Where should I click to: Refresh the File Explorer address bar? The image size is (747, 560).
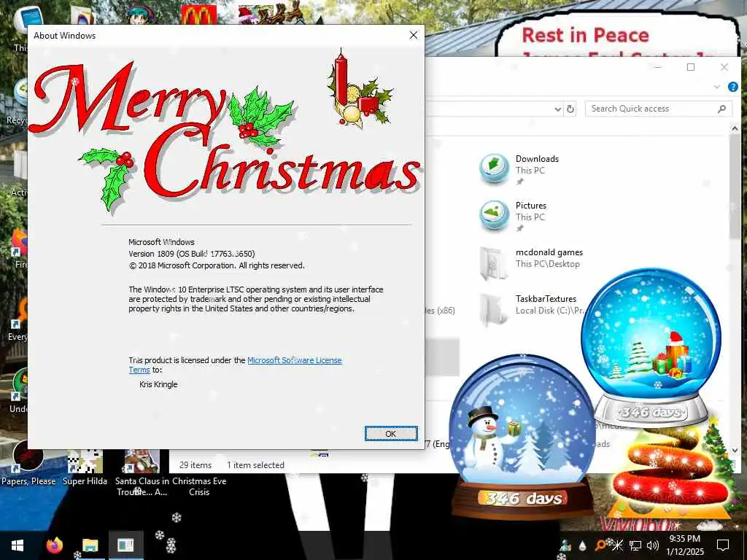point(570,109)
